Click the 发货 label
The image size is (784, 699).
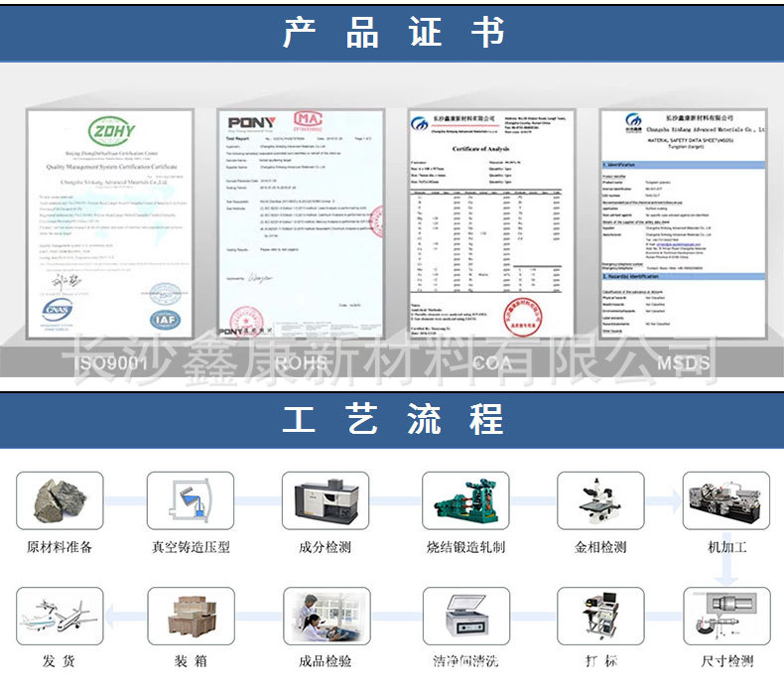tap(59, 661)
